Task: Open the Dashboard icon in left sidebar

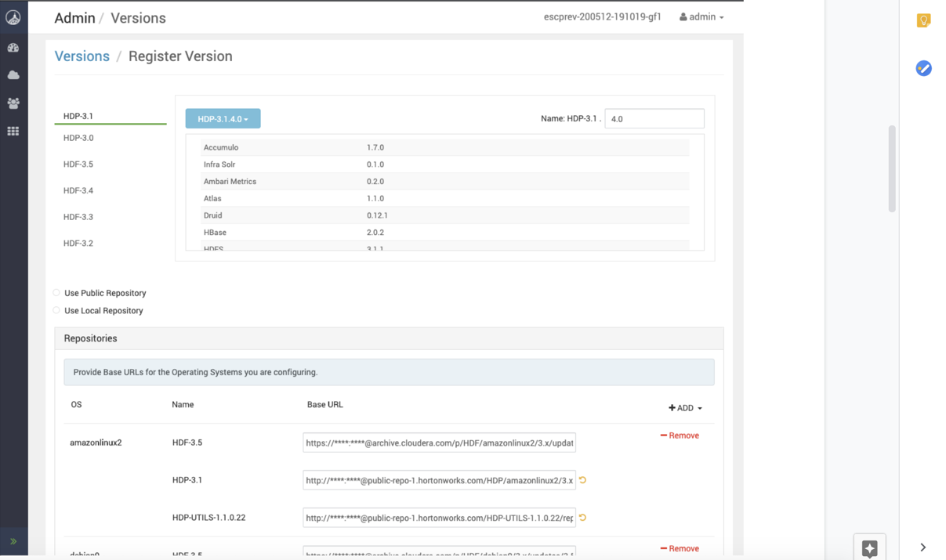Action: (13, 48)
